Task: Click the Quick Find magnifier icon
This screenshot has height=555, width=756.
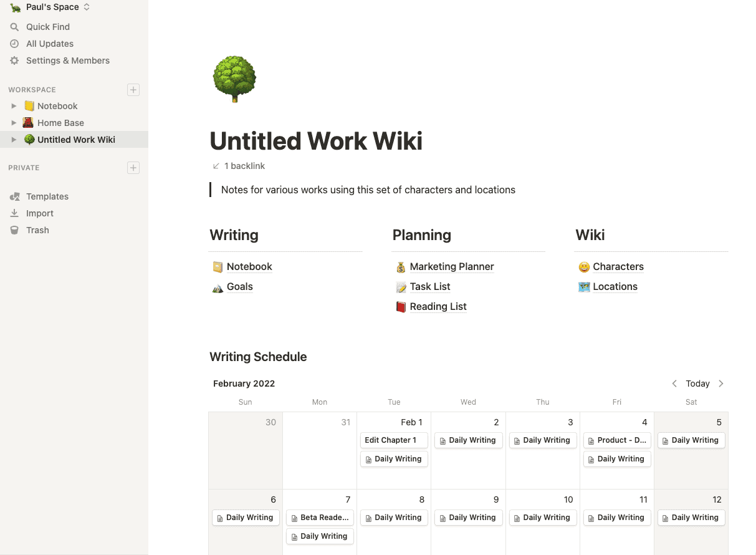Action: point(13,27)
